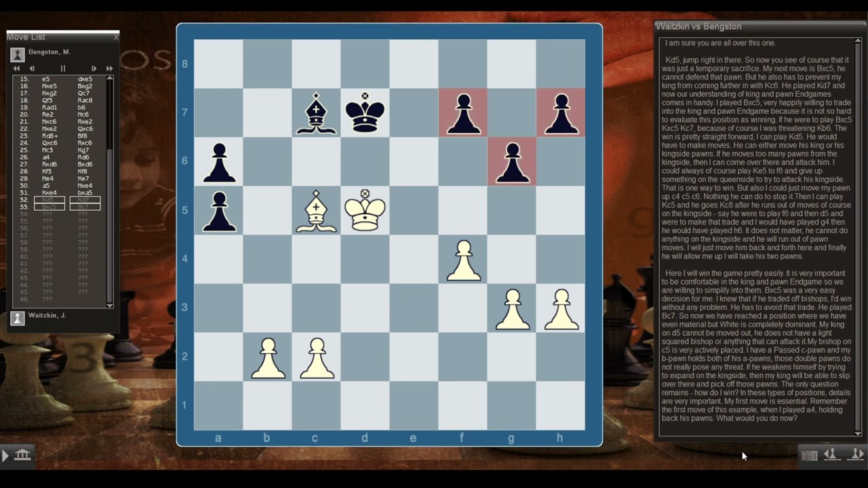Select black pawn on a5
868x488 pixels.
[218, 210]
